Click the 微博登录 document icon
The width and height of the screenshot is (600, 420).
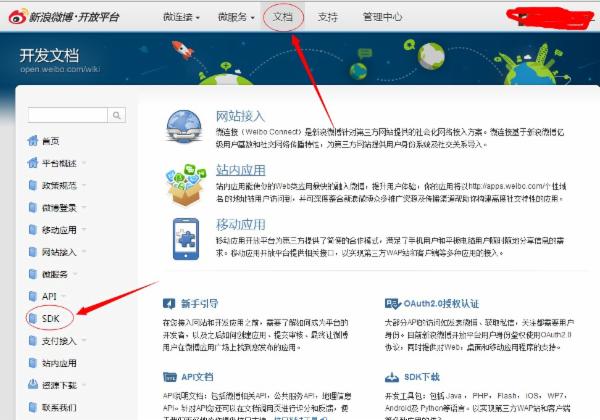(33, 207)
